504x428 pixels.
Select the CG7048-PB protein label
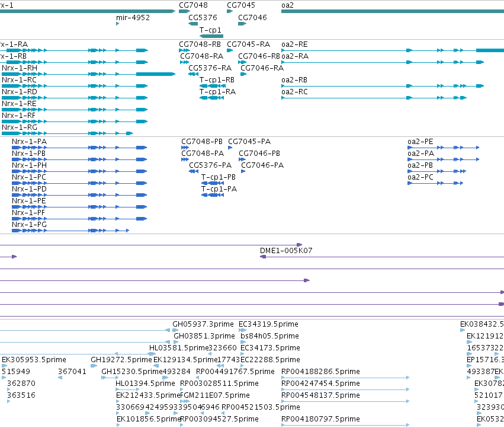click(x=202, y=142)
